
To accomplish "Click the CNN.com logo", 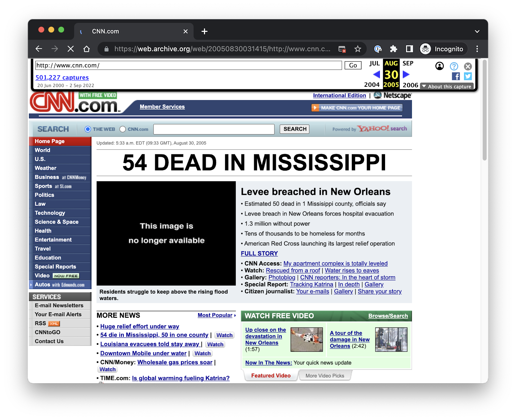I will 75,103.
